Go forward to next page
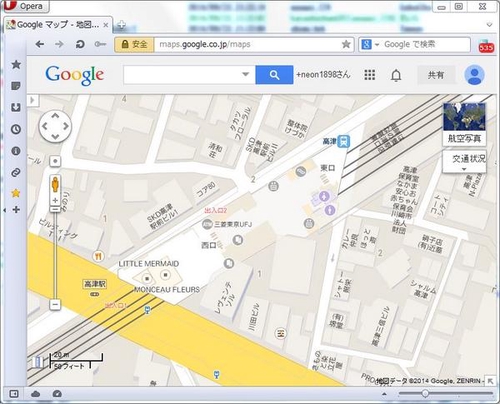500x404 pixels. click(x=59, y=44)
